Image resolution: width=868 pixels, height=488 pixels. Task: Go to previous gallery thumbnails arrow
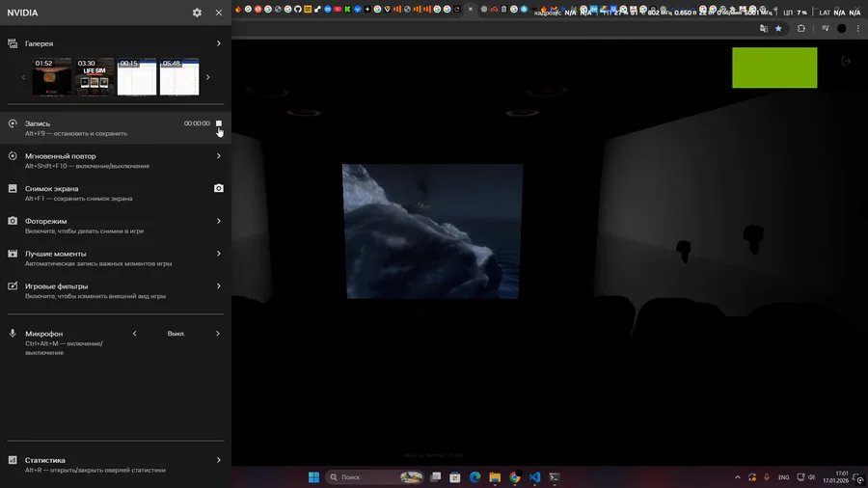coord(23,77)
